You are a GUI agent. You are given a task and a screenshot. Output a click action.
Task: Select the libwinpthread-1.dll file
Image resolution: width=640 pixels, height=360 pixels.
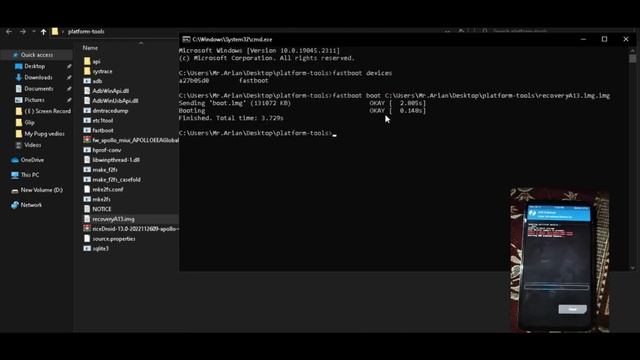[116, 160]
